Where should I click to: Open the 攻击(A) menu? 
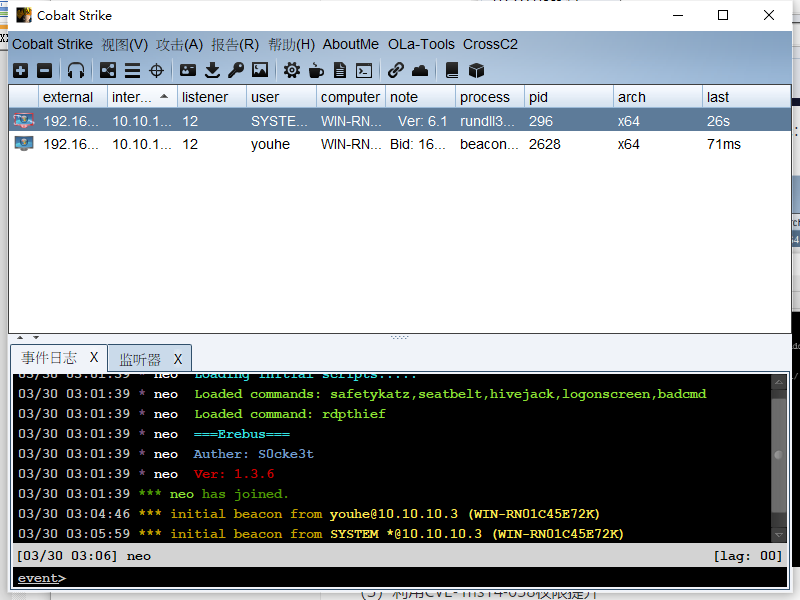(179, 44)
